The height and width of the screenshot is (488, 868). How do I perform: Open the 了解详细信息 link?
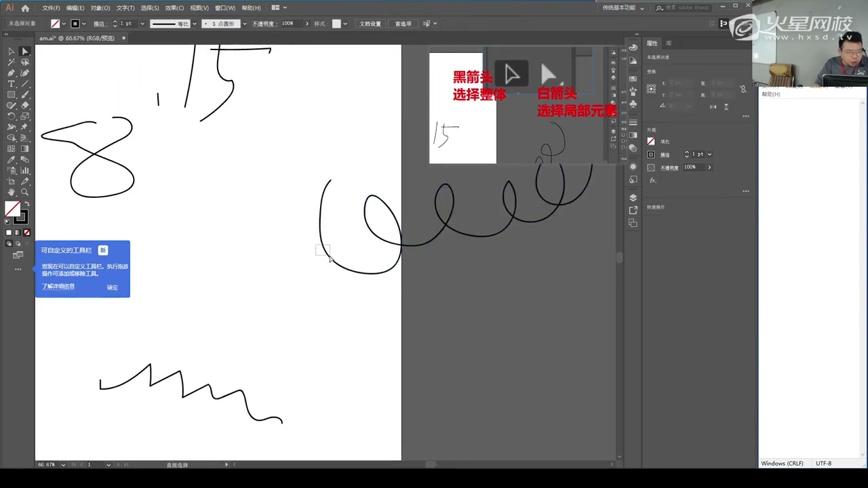click(x=58, y=287)
